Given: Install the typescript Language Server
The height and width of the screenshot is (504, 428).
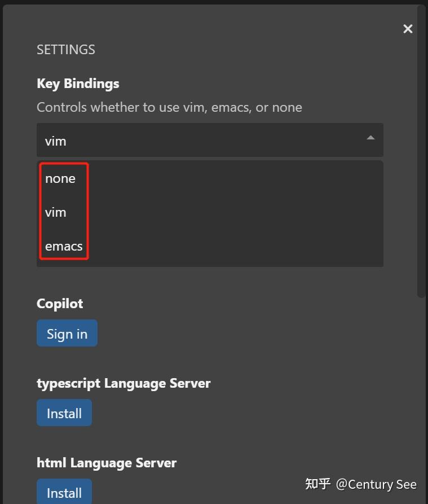Looking at the screenshot, I should [x=64, y=413].
